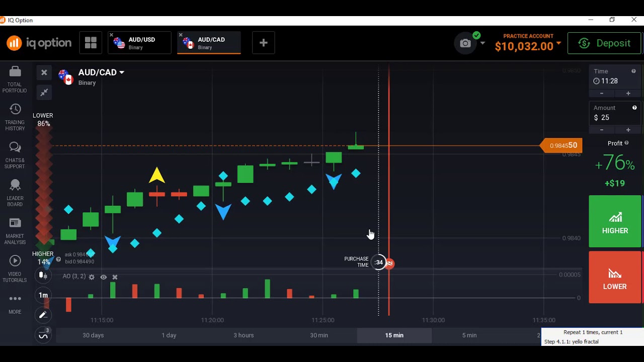This screenshot has width=644, height=362.
Task: Click the LOWER 86% sentiment label
Action: pos(43,120)
